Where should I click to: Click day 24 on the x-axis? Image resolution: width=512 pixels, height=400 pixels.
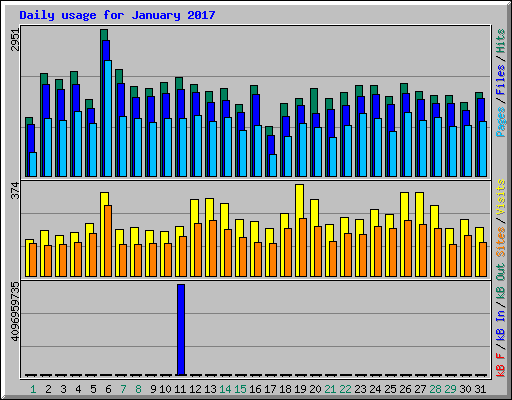click(x=375, y=389)
